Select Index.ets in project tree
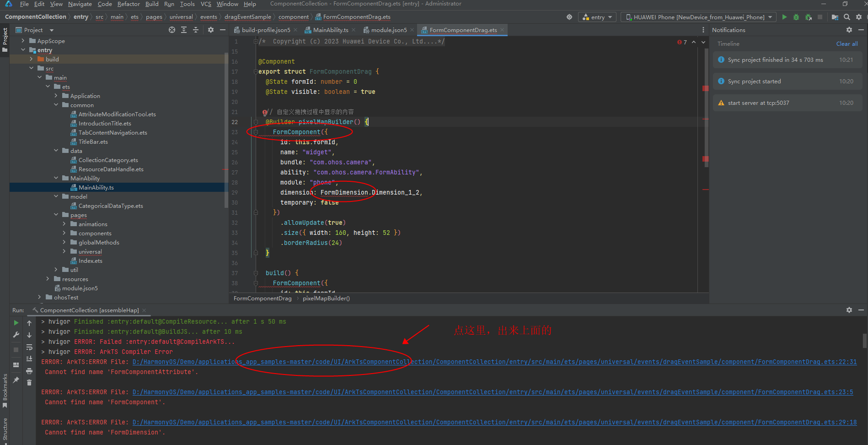 point(91,260)
